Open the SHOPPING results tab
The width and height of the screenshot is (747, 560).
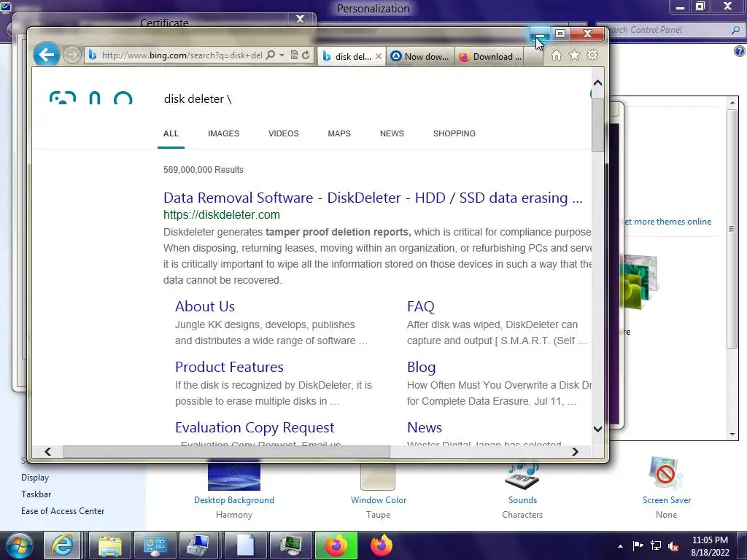coord(454,133)
